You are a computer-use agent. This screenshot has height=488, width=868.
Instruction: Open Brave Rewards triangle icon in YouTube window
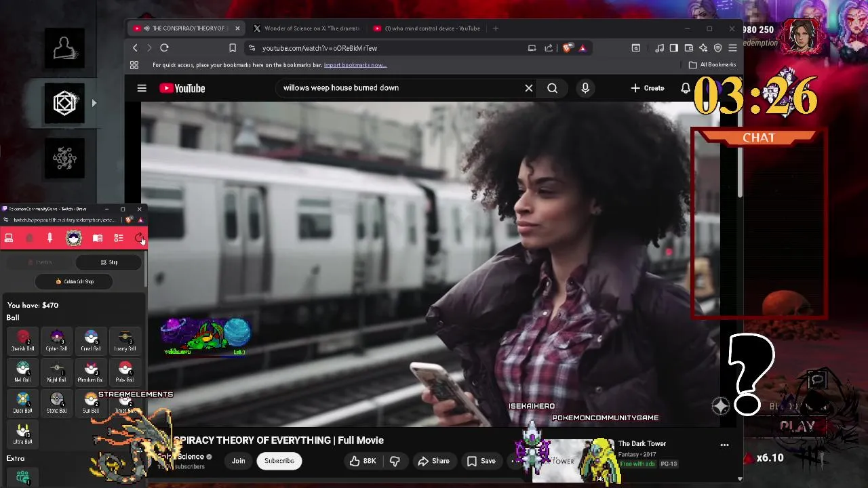tap(582, 48)
